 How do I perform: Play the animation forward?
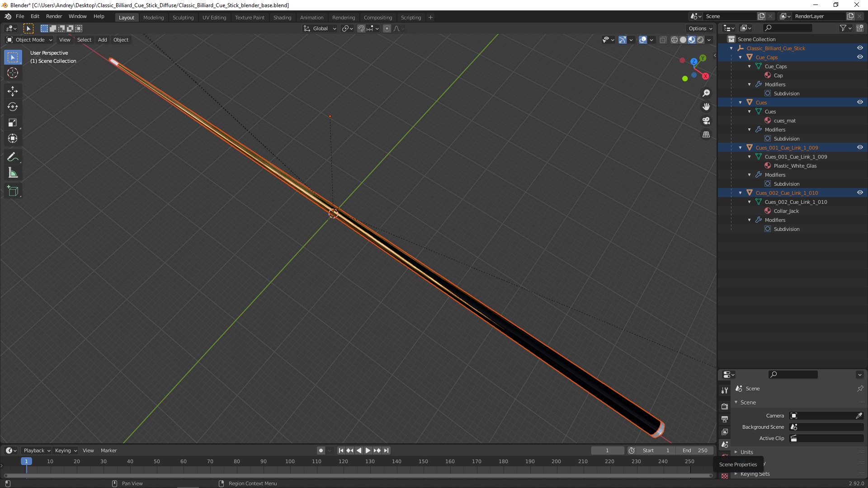point(368,450)
